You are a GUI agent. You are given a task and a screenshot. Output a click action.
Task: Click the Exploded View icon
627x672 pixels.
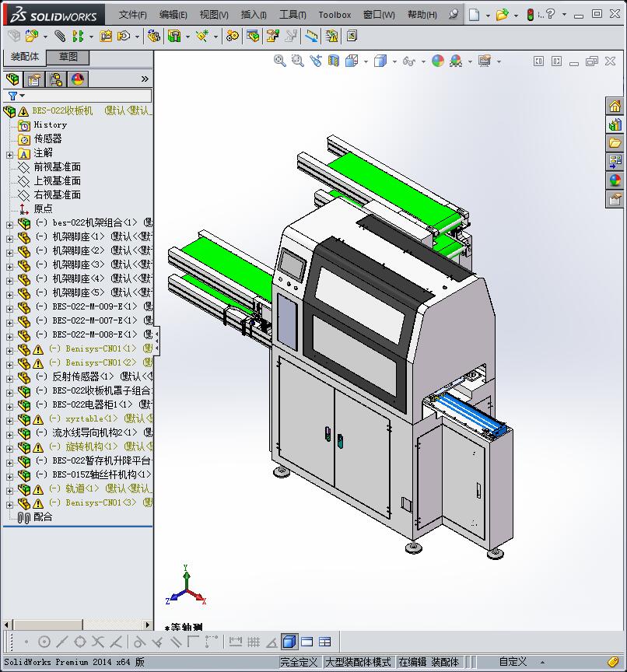pos(272,36)
